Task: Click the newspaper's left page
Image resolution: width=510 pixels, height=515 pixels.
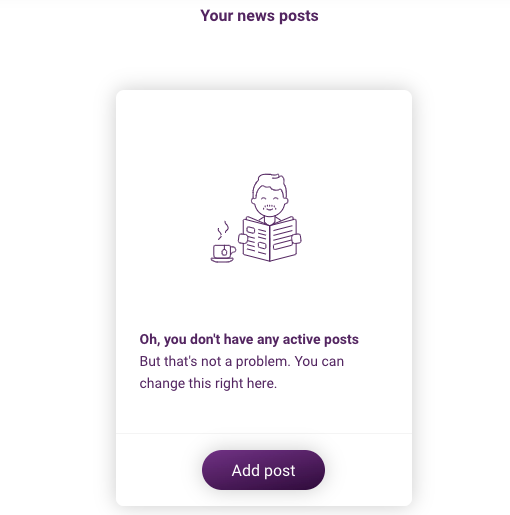Action: [256, 239]
